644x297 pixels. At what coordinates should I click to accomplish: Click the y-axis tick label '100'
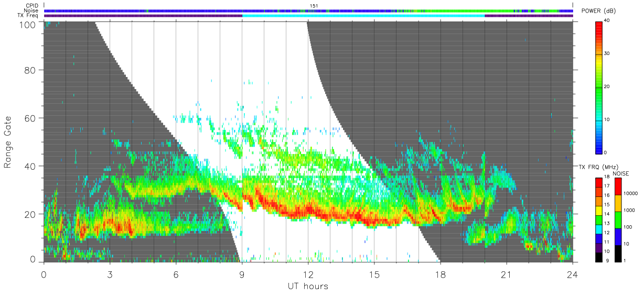[27, 25]
